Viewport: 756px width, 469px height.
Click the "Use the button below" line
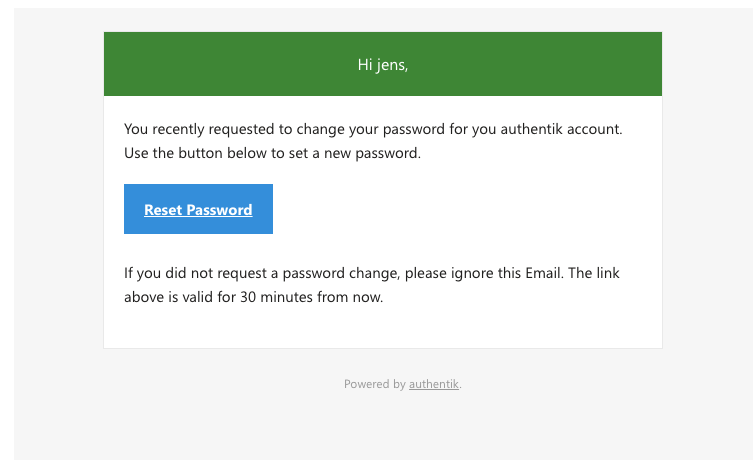(273, 154)
